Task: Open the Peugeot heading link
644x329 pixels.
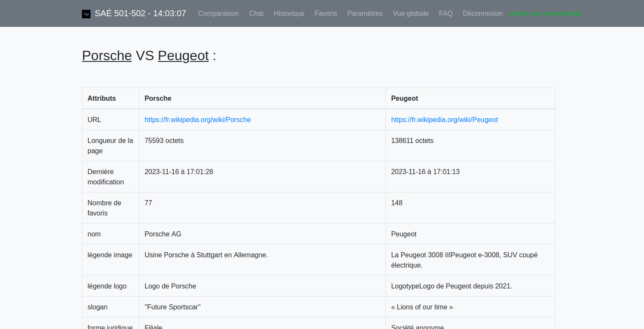Action: click(183, 55)
